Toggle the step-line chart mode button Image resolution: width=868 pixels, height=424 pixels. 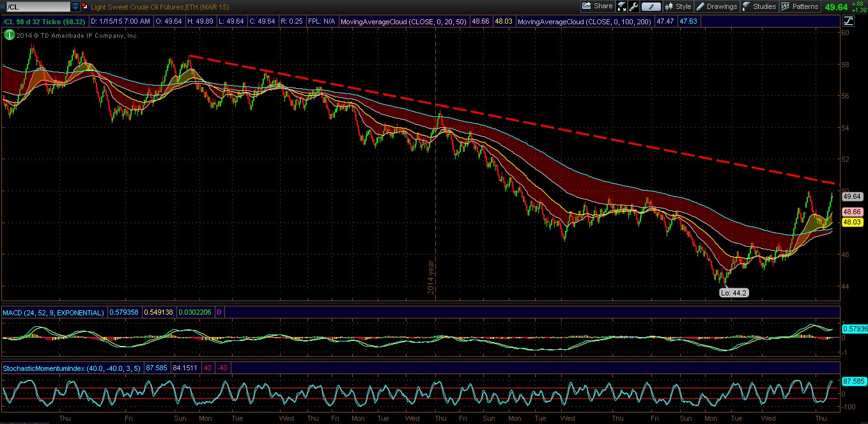pos(651,6)
